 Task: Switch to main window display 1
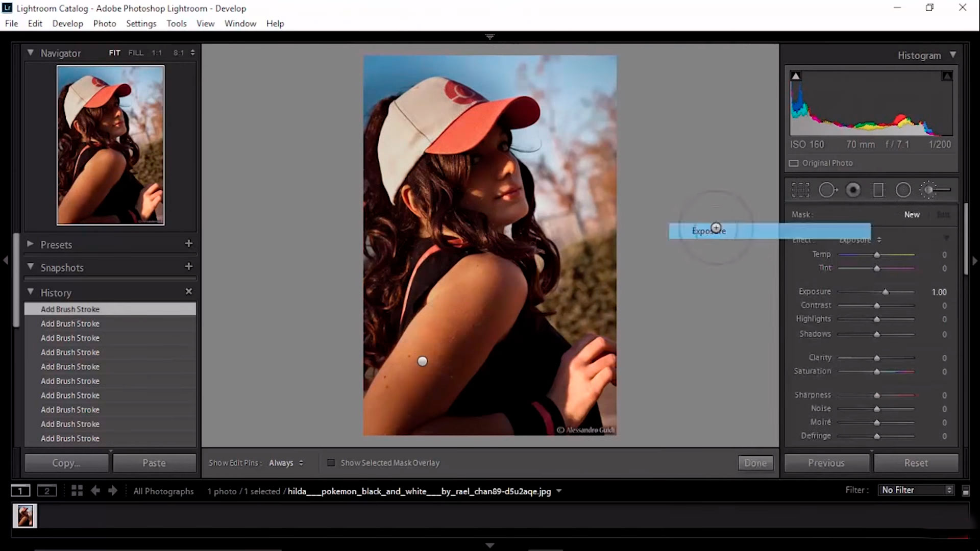(x=20, y=491)
